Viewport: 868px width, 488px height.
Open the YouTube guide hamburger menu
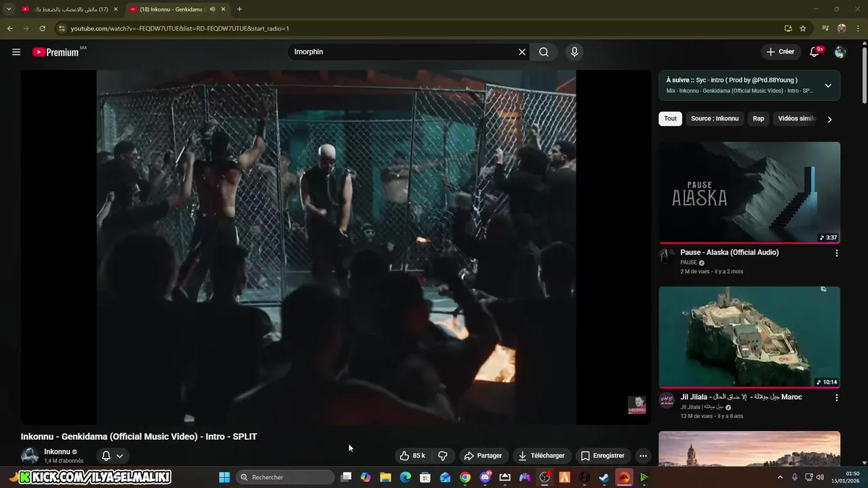tap(16, 52)
